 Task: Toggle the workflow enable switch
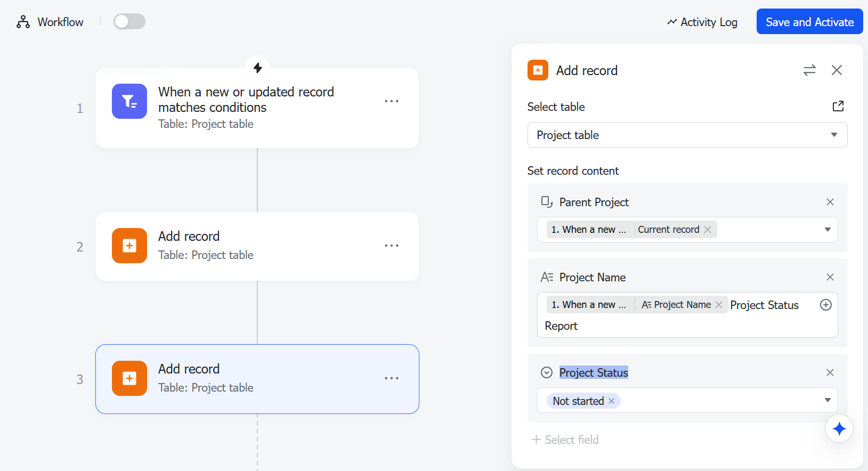point(129,21)
